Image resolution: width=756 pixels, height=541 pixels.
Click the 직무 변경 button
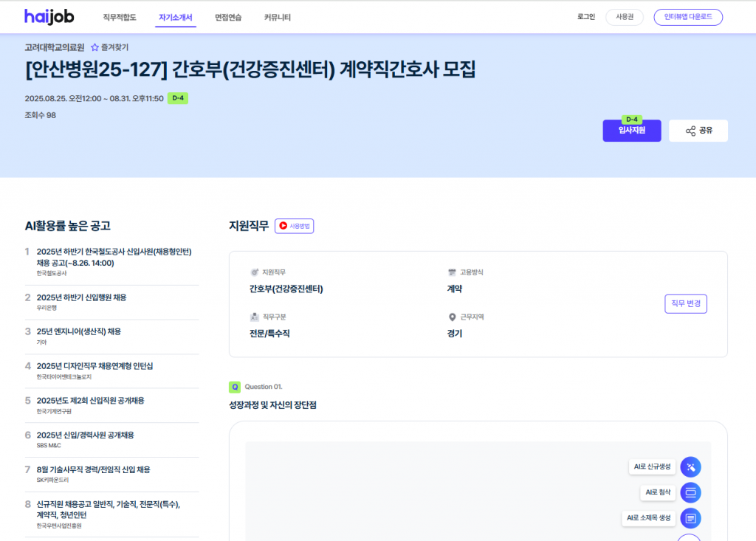click(686, 304)
